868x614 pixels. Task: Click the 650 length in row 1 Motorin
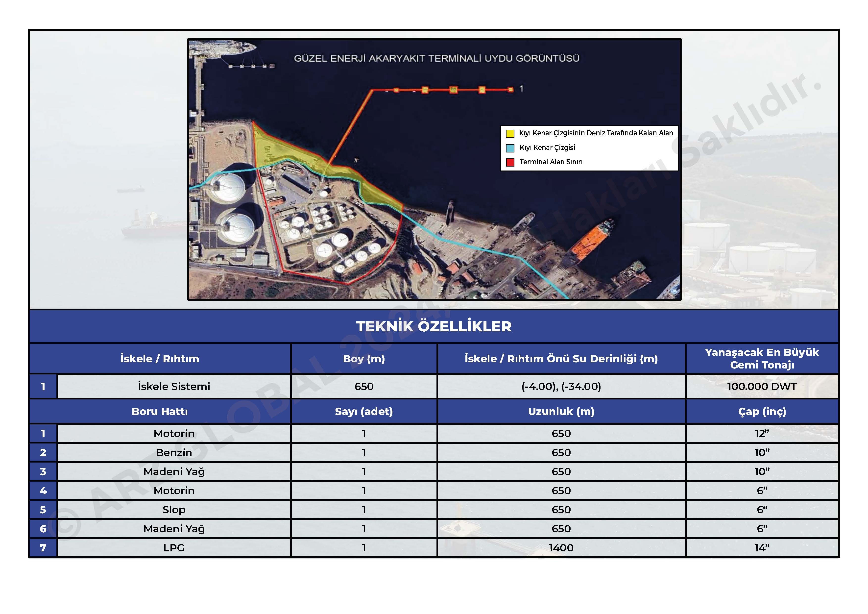[x=561, y=433]
